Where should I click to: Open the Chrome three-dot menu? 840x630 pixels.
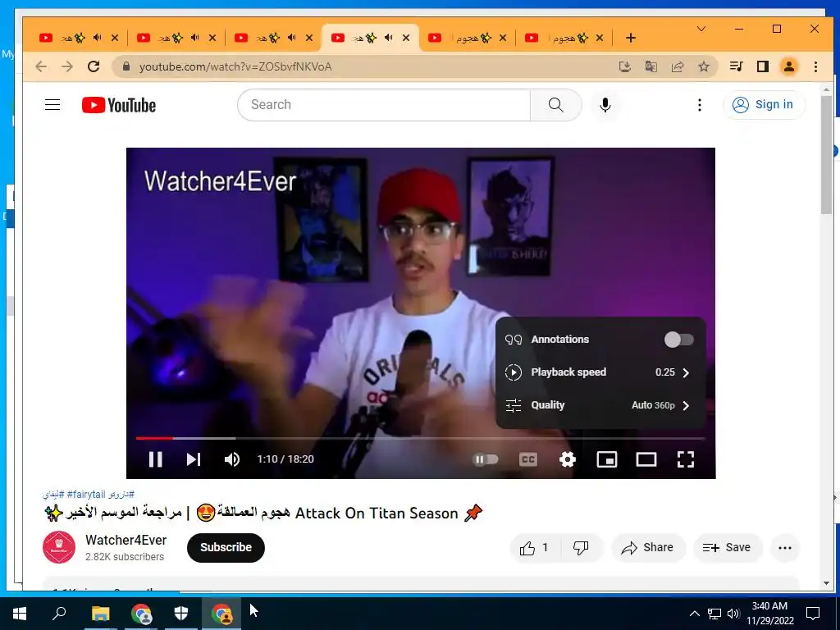(x=815, y=66)
